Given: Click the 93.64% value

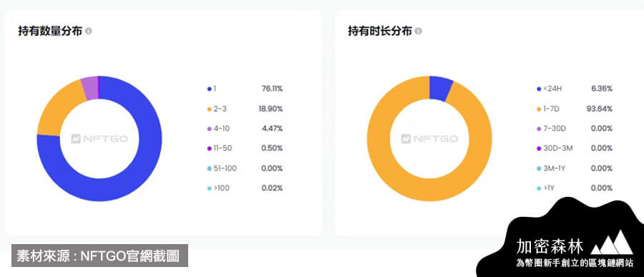Looking at the screenshot, I should [600, 109].
